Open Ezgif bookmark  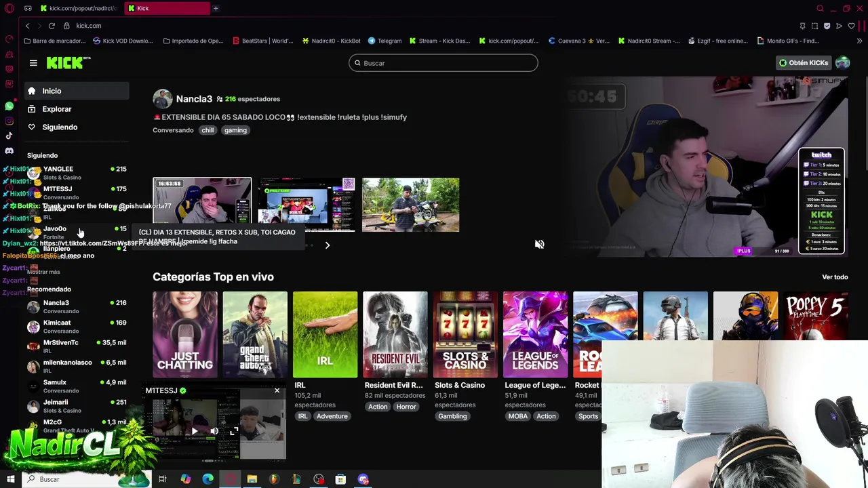point(717,41)
